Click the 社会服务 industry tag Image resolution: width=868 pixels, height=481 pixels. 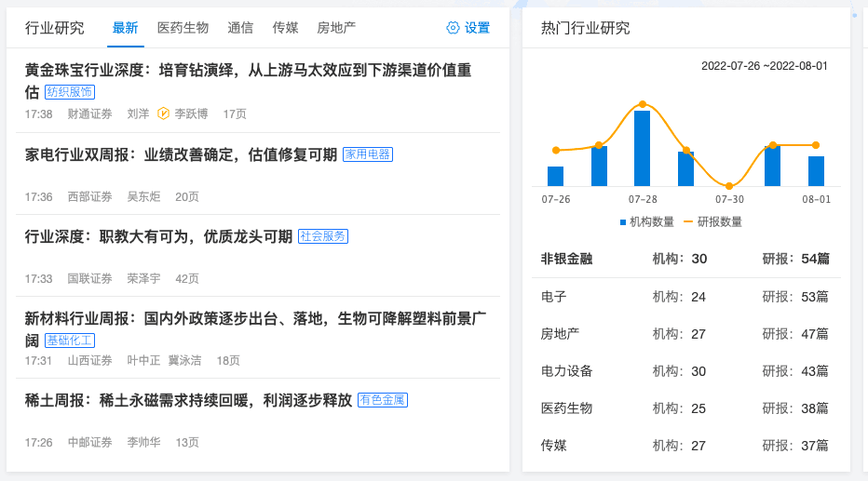[x=323, y=236]
